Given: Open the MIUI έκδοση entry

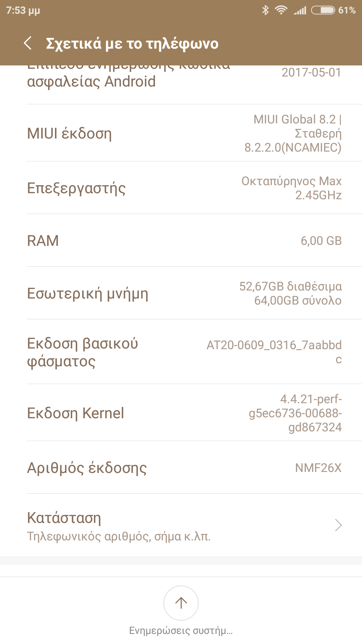Looking at the screenshot, I should [x=181, y=133].
